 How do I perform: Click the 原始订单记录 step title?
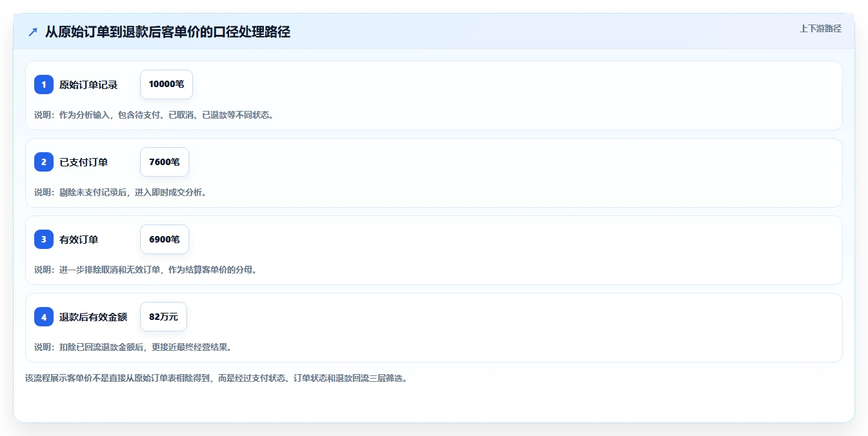coord(88,84)
